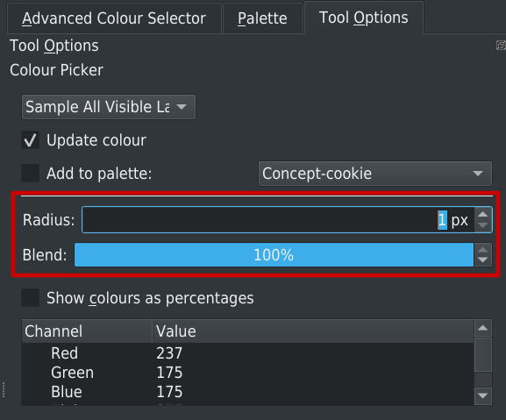Switch to the Palette tab
Image resolution: width=506 pixels, height=420 pixels.
point(262,18)
